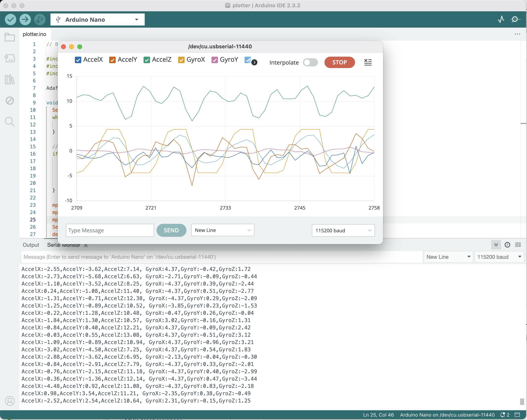Image resolution: width=527 pixels, height=420 pixels.
Task: Click the plotter window title /dev/cu.usbserial-11440
Action: click(x=220, y=46)
